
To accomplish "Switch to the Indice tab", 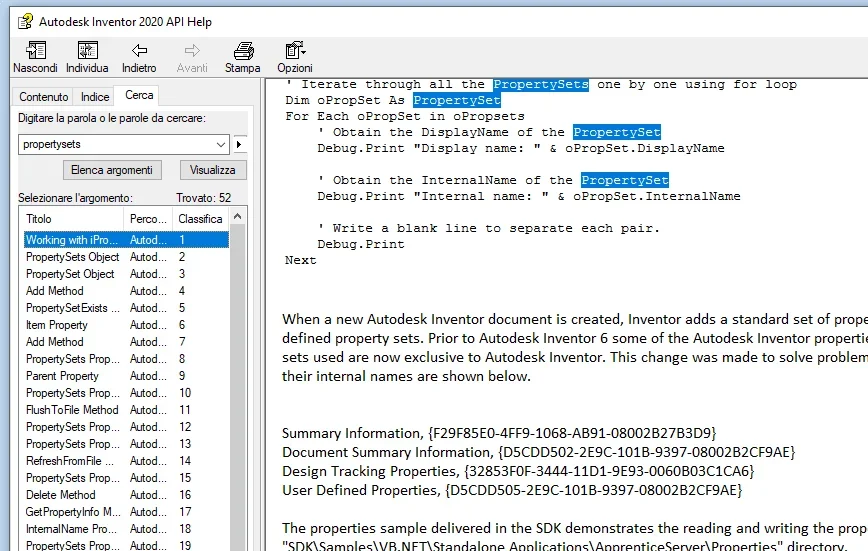I will [x=95, y=97].
